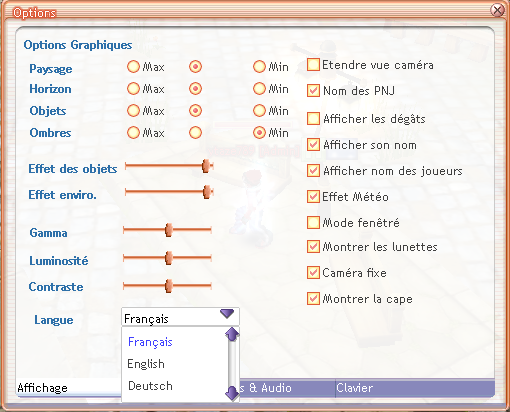Uncheck Nom des PNJ
This screenshot has height=412, width=510.
pos(313,91)
